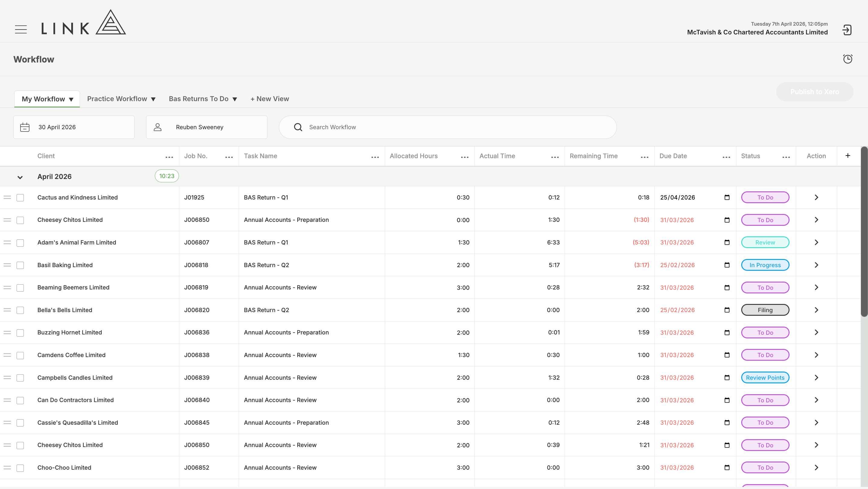The height and width of the screenshot is (489, 868).
Task: Grab the drag handle for Bella's Bells Limited
Action: coord(8,310)
